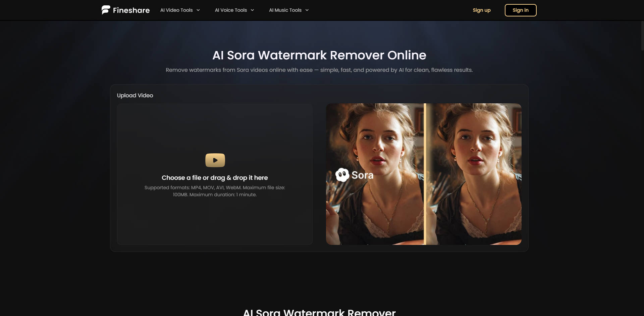Click the Sora ghost logo on the preview
644x316 pixels.
click(342, 175)
